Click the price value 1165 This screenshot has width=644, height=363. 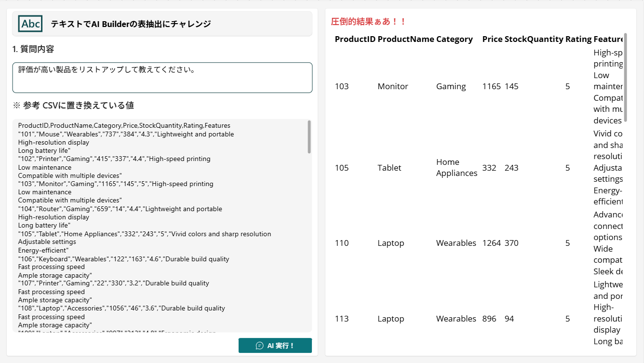[492, 86]
